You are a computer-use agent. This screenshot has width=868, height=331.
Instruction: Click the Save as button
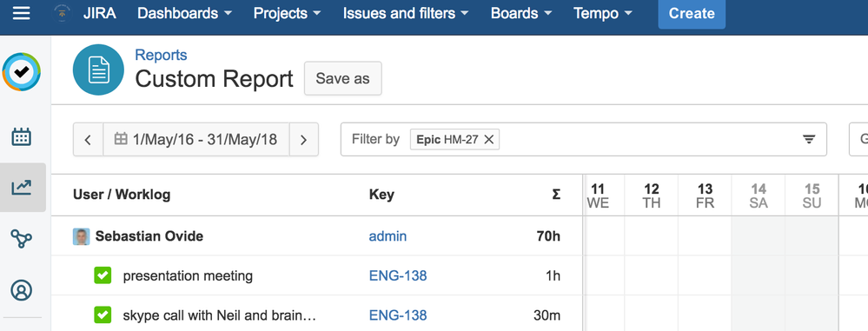(342, 78)
